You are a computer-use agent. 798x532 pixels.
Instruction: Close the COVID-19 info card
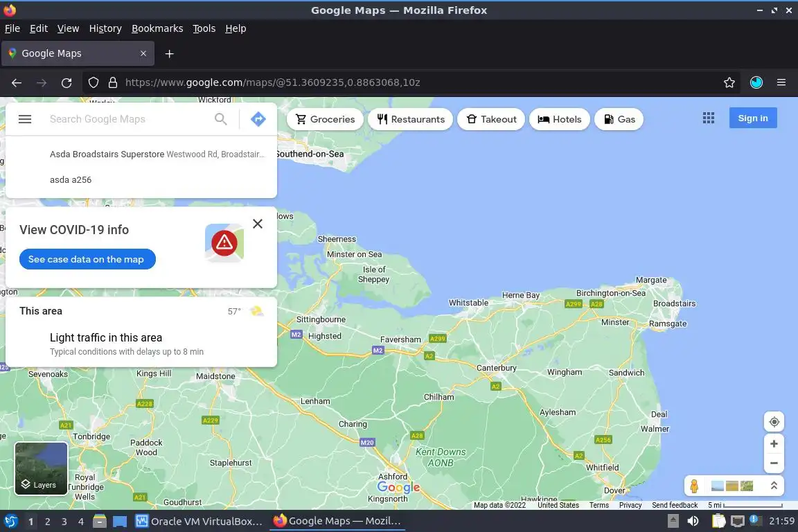(x=258, y=224)
